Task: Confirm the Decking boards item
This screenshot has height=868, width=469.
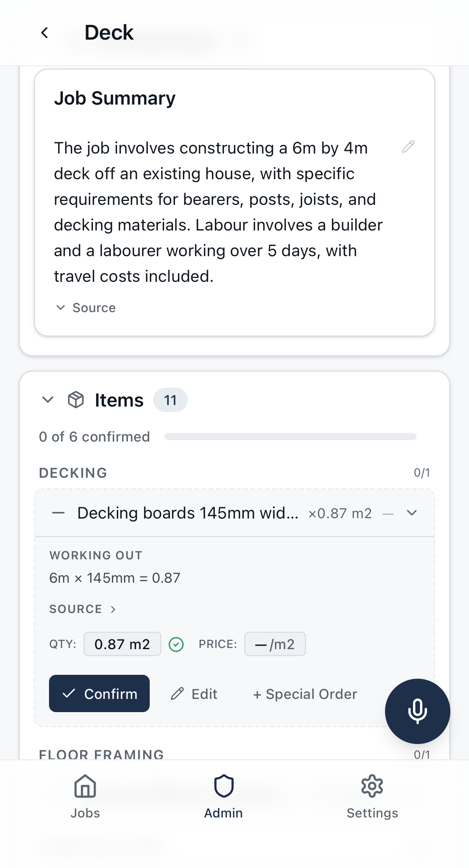Action: [99, 693]
